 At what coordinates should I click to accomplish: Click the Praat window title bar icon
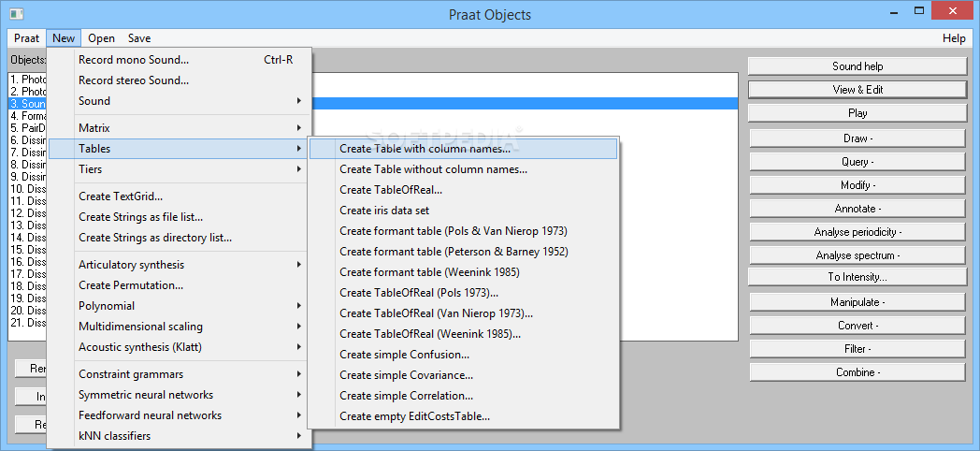(16, 13)
